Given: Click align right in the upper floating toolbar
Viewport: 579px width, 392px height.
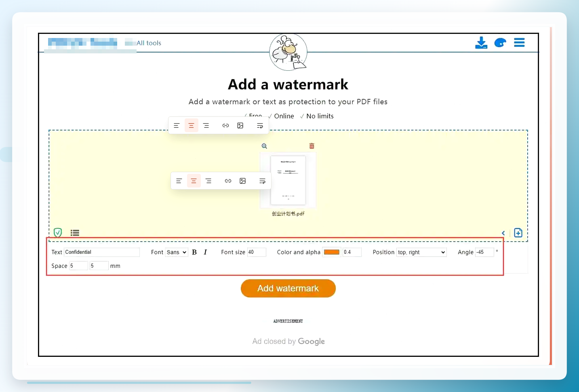Looking at the screenshot, I should point(206,126).
